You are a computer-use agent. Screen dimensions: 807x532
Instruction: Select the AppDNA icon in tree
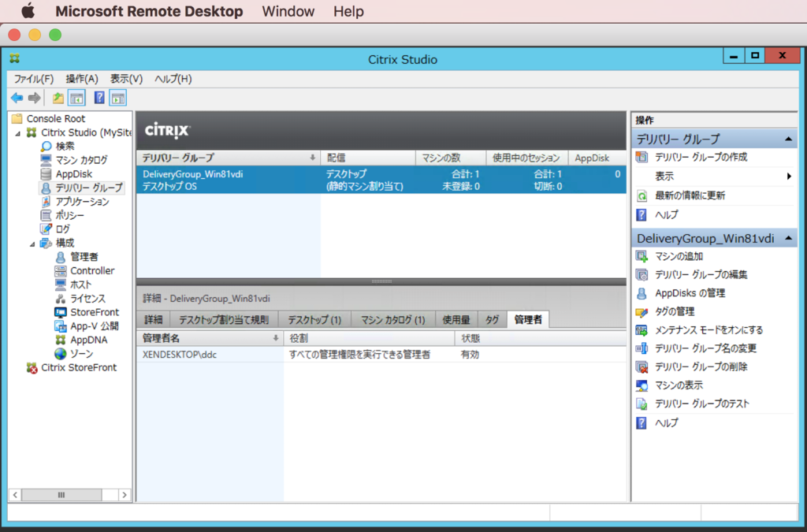[x=61, y=340]
